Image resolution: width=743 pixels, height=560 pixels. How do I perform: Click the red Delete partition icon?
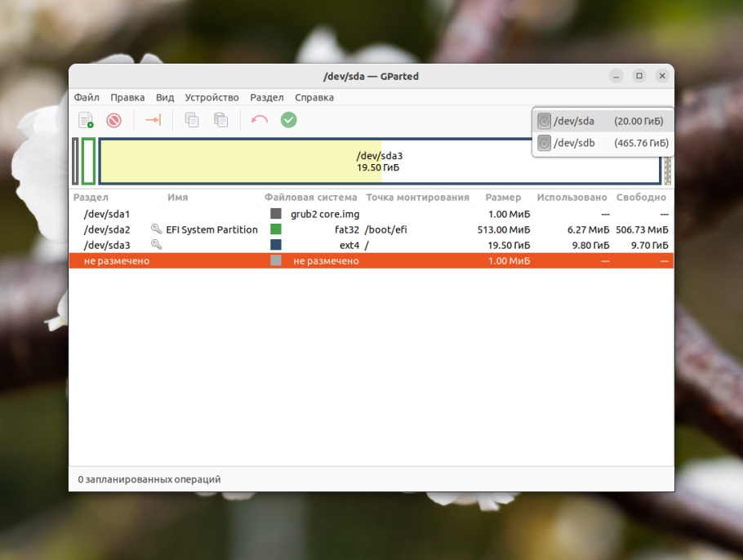point(113,120)
